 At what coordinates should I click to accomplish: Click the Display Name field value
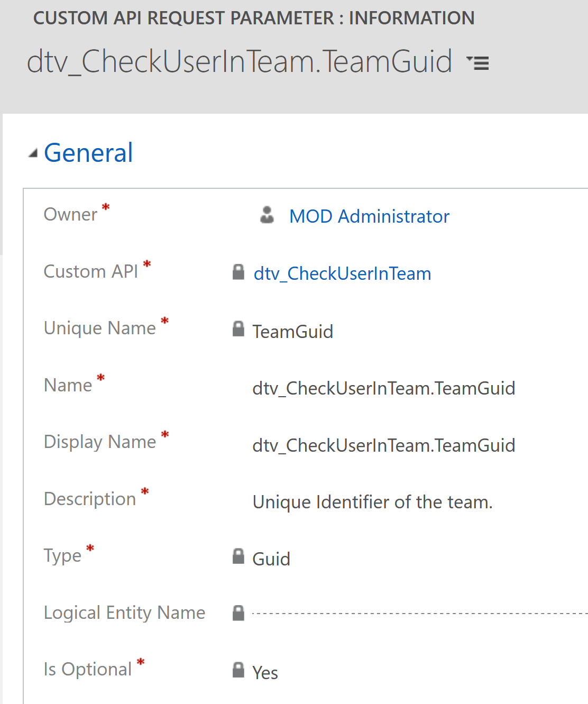pos(383,445)
